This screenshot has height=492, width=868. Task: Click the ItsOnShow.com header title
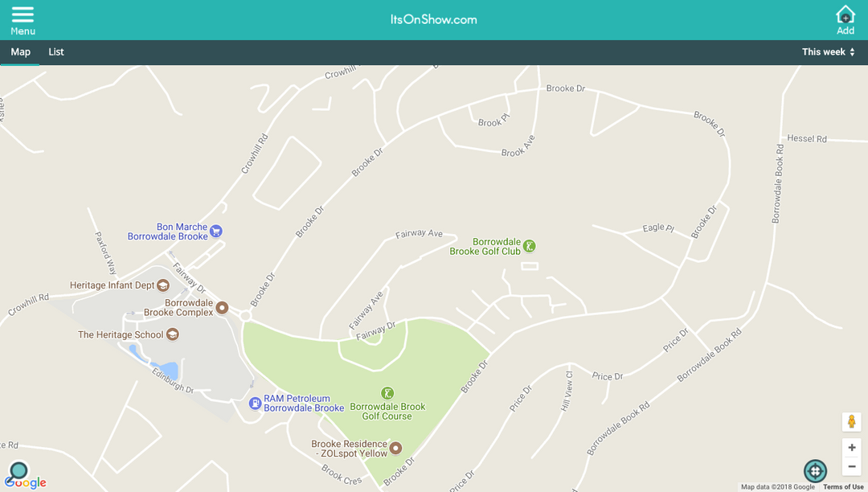(x=433, y=20)
